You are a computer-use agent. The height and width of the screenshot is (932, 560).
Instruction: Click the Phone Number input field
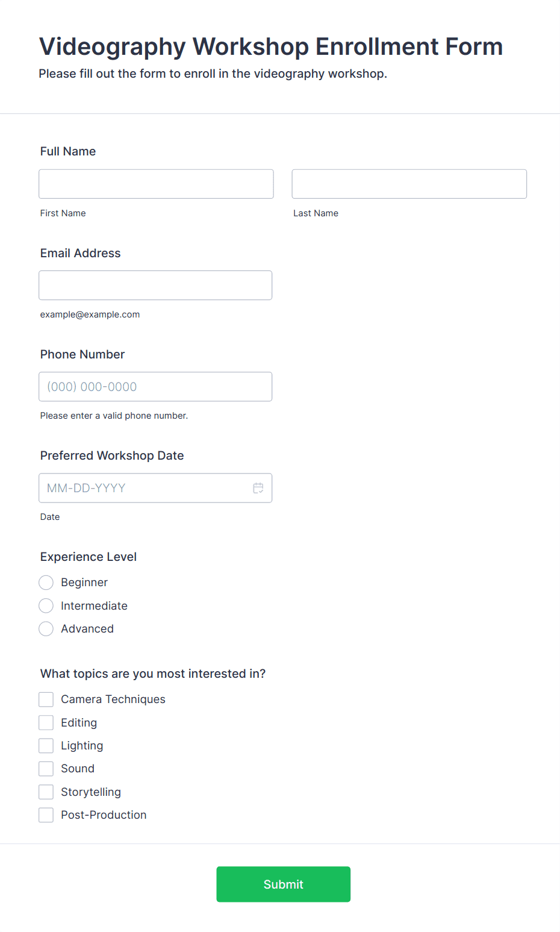click(155, 387)
